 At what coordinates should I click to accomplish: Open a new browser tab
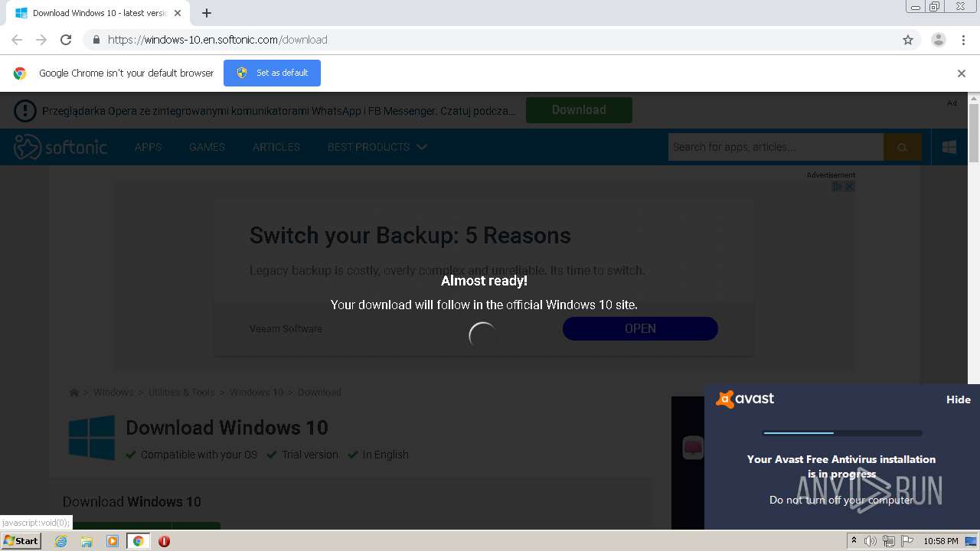click(207, 13)
